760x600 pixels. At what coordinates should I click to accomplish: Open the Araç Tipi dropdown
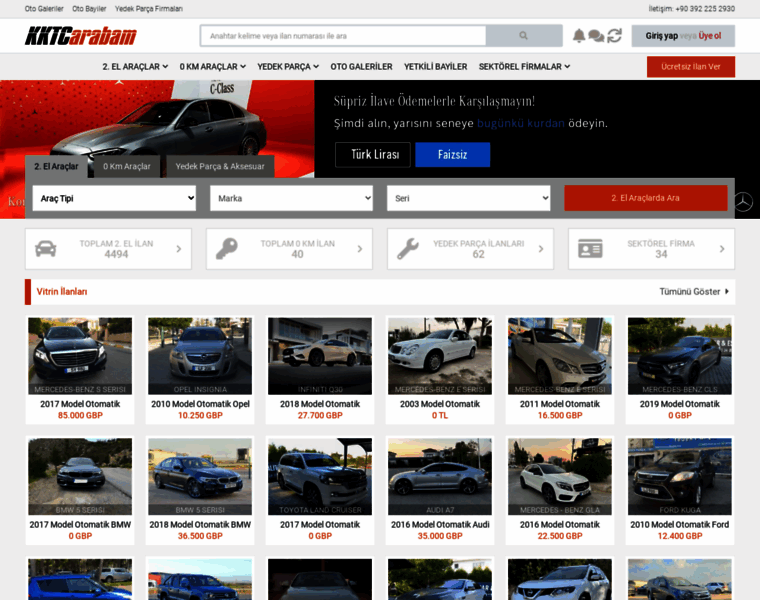114,198
